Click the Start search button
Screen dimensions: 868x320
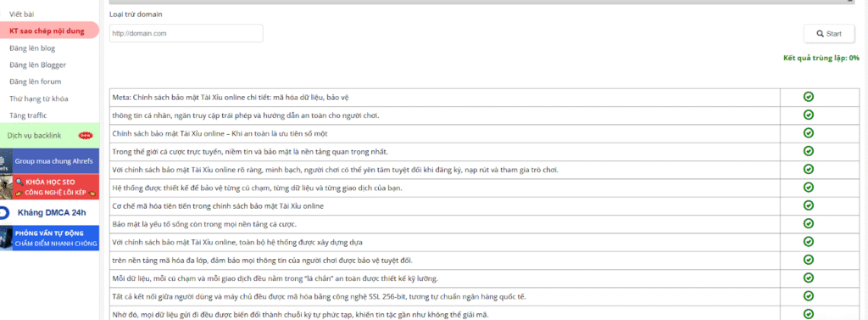(x=829, y=34)
